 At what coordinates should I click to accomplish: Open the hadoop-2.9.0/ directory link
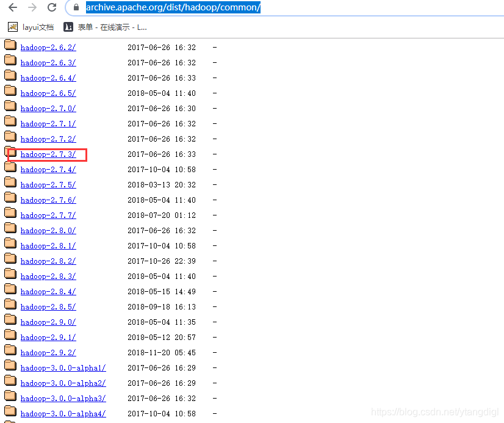click(x=48, y=322)
